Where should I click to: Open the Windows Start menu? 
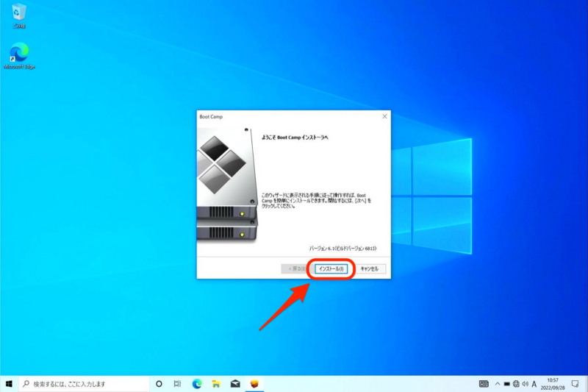point(9,384)
